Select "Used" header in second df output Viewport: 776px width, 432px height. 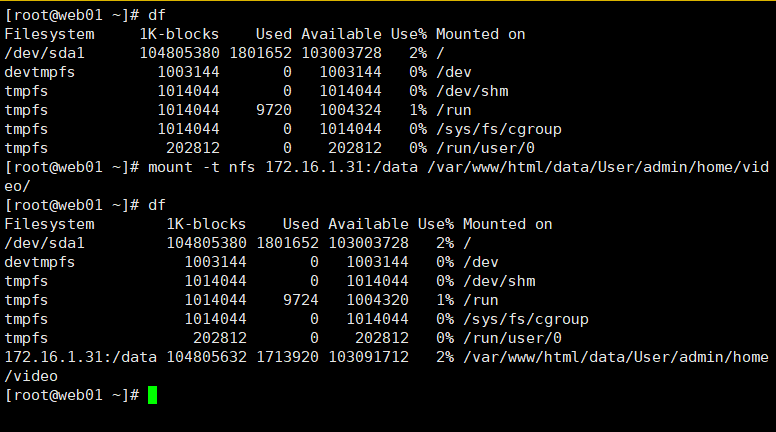coord(300,224)
